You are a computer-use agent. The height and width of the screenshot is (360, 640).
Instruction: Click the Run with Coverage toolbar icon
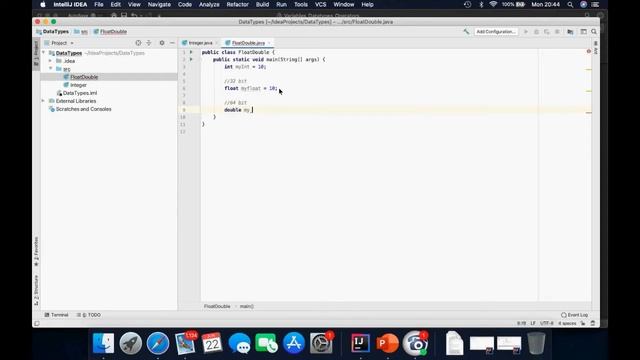pos(547,31)
